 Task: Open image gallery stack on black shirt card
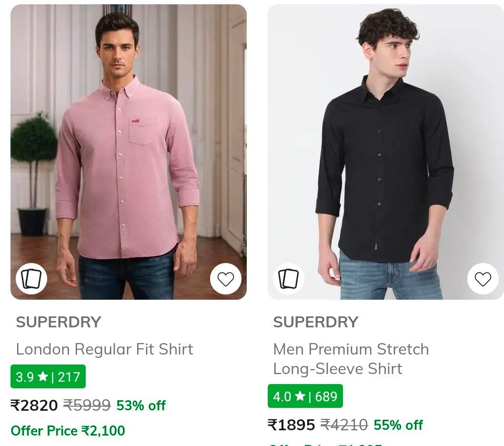288,279
